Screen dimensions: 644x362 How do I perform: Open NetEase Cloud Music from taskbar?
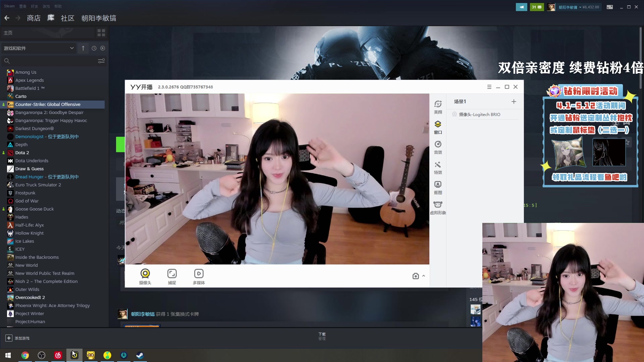click(58, 355)
